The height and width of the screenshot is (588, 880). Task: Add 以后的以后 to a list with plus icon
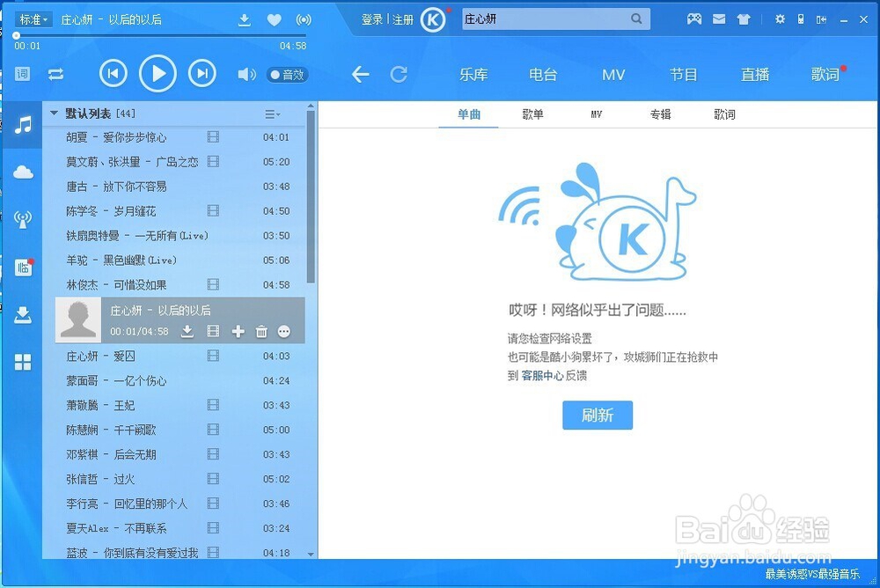click(238, 331)
